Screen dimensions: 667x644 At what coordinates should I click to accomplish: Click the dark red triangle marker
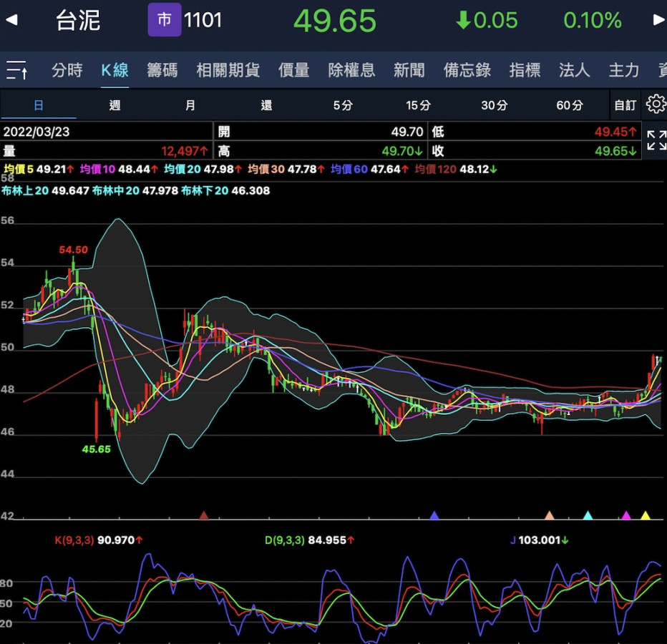204,515
